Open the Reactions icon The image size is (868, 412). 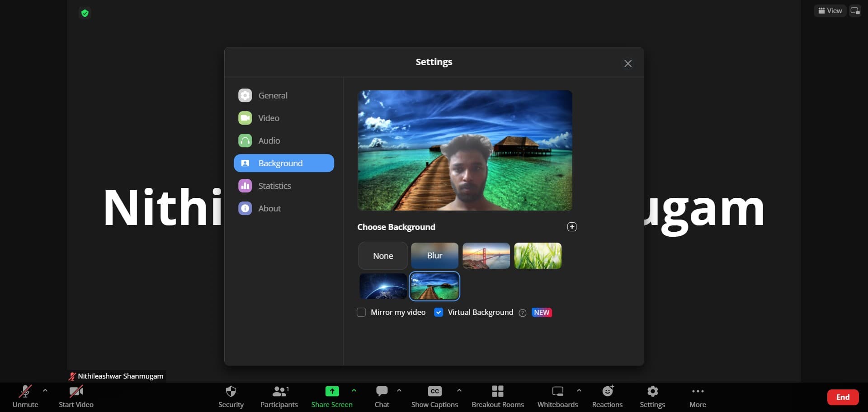pyautogui.click(x=607, y=391)
